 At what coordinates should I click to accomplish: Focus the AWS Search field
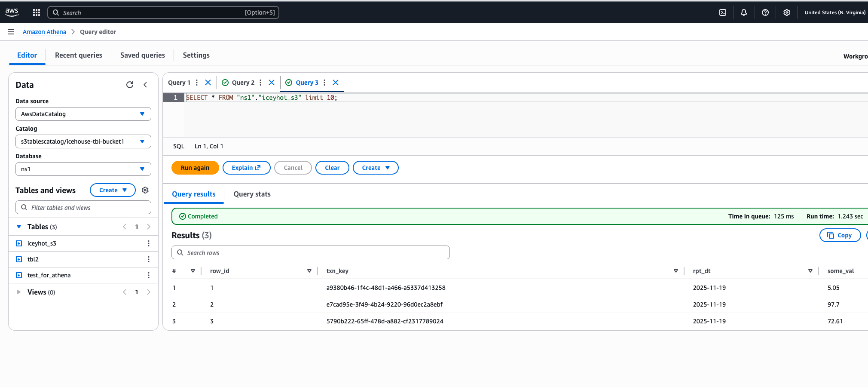coord(163,12)
